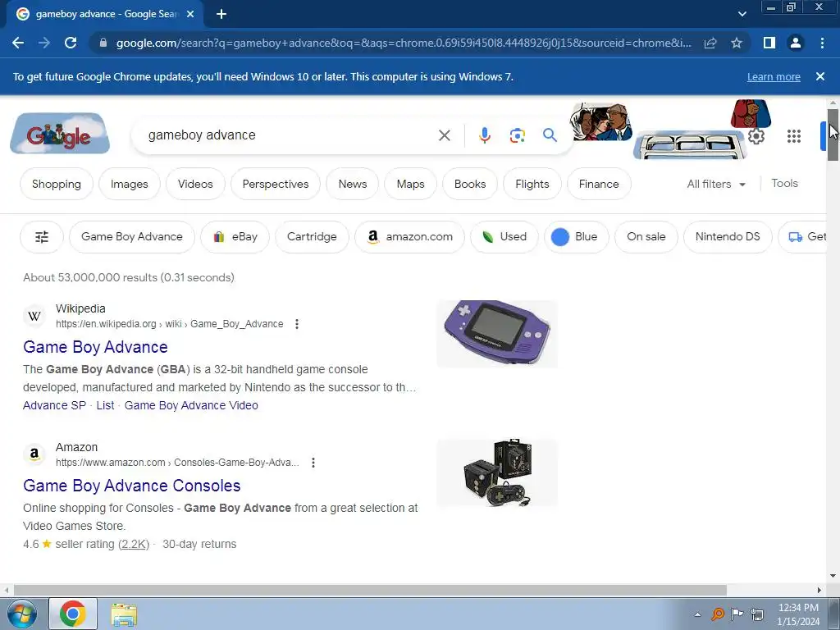The width and height of the screenshot is (840, 630).
Task: Open the Advance SP sitelink
Action: (54, 405)
